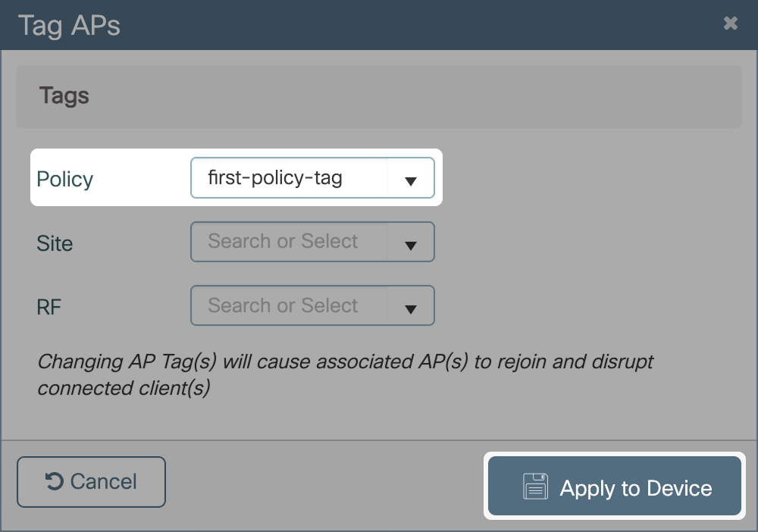Expand the RF tag dropdown arrow
This screenshot has height=532, width=758.
[411, 308]
